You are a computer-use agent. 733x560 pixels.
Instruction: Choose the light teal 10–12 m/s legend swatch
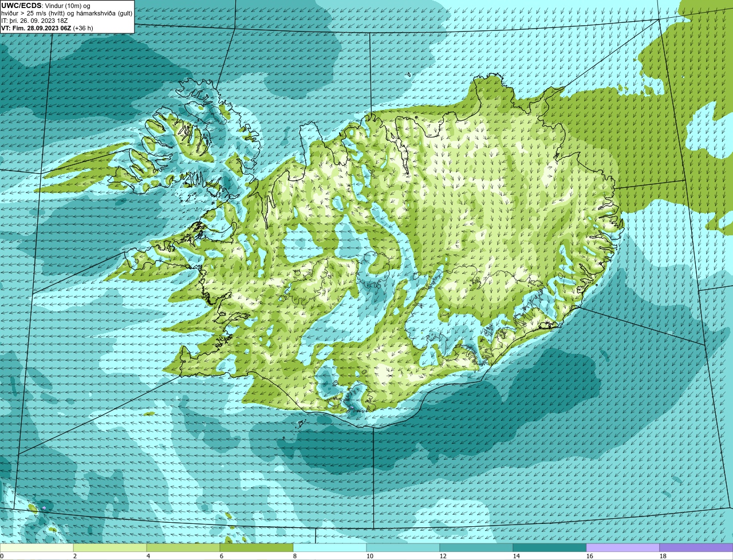tap(403, 547)
